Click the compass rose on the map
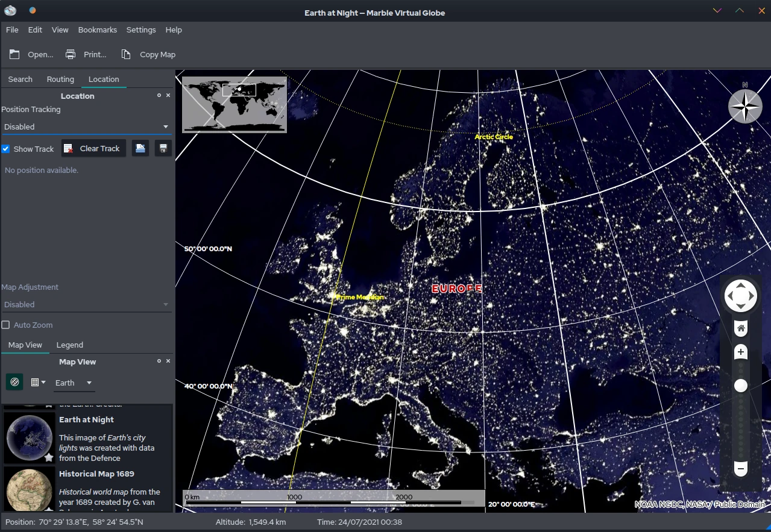 (746, 106)
